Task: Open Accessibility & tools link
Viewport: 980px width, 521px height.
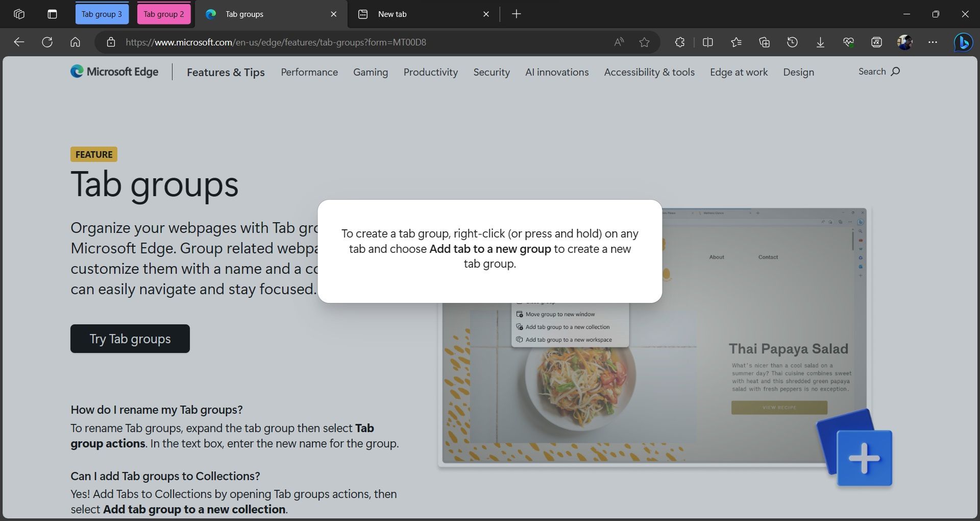Action: click(649, 72)
